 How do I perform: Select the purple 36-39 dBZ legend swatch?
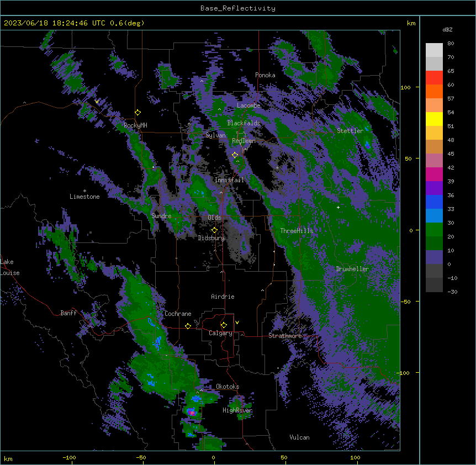[434, 188]
